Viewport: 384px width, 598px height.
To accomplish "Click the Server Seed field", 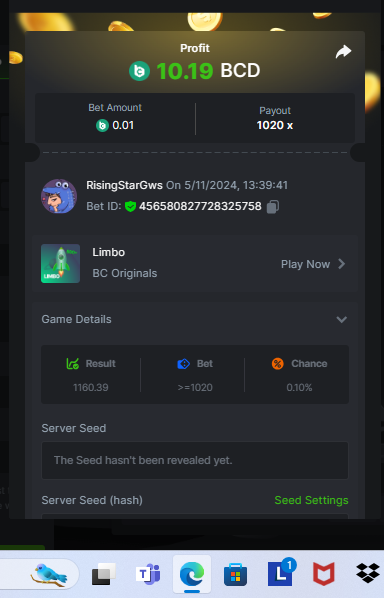I will [195, 460].
